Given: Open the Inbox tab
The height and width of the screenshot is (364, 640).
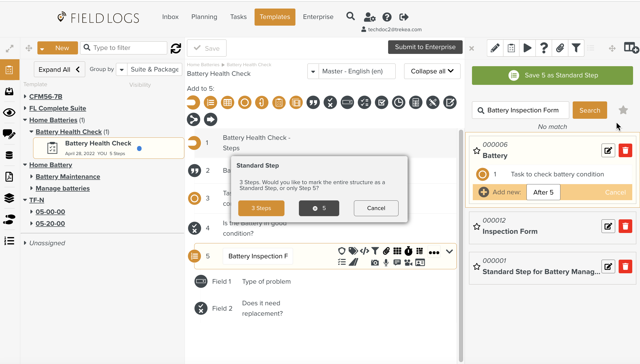Looking at the screenshot, I should pyautogui.click(x=170, y=17).
